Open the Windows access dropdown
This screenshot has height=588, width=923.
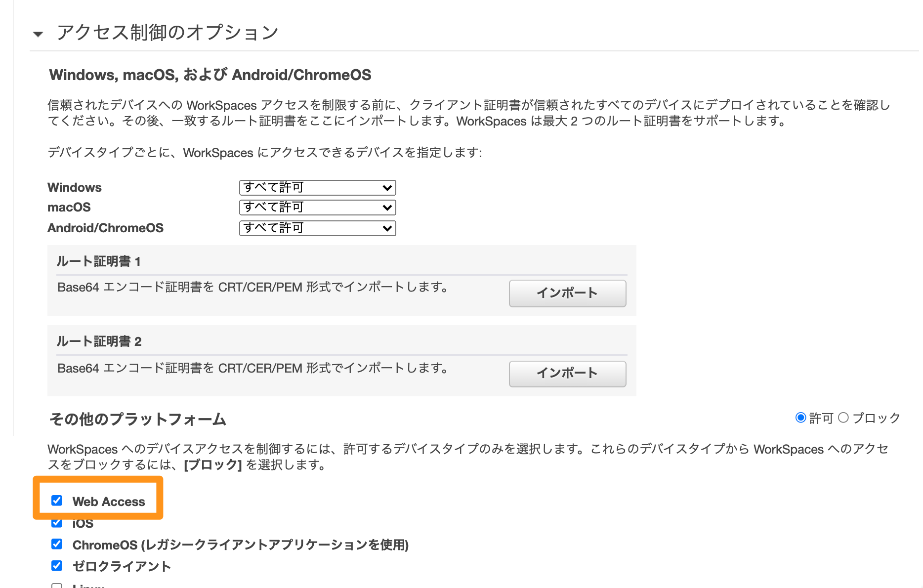pos(317,188)
